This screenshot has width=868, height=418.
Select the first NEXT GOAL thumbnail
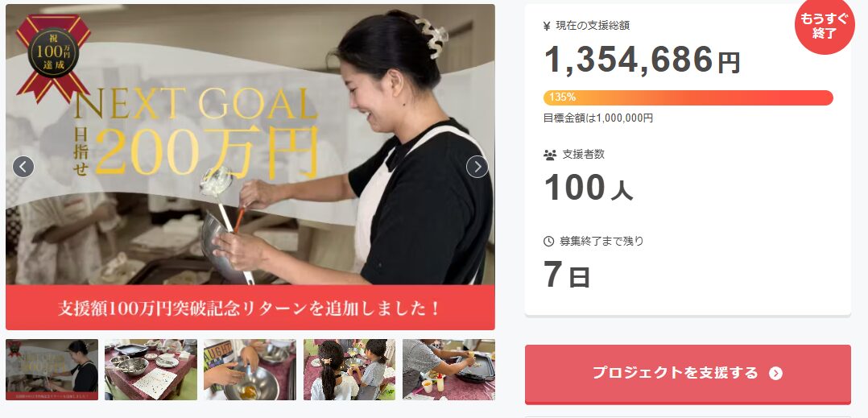(x=52, y=370)
